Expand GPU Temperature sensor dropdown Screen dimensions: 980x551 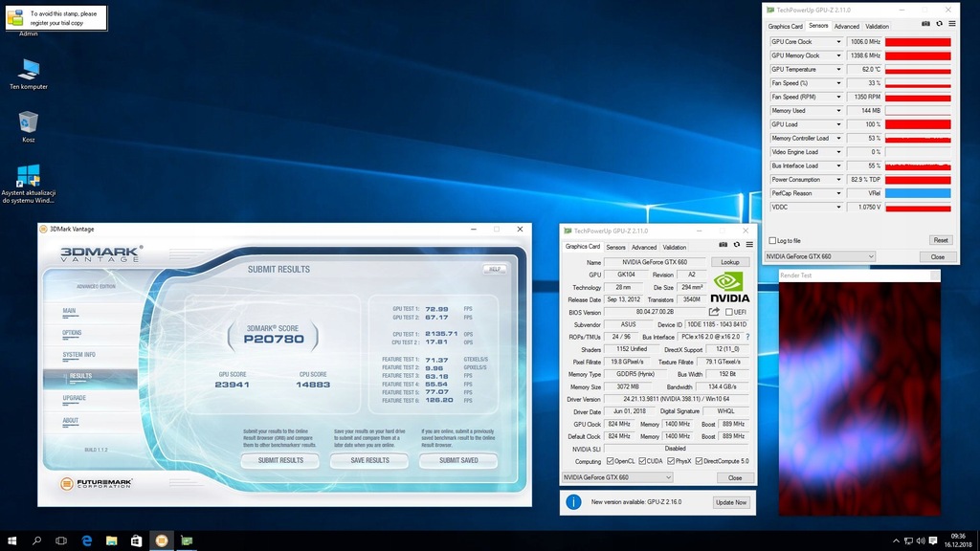[838, 69]
